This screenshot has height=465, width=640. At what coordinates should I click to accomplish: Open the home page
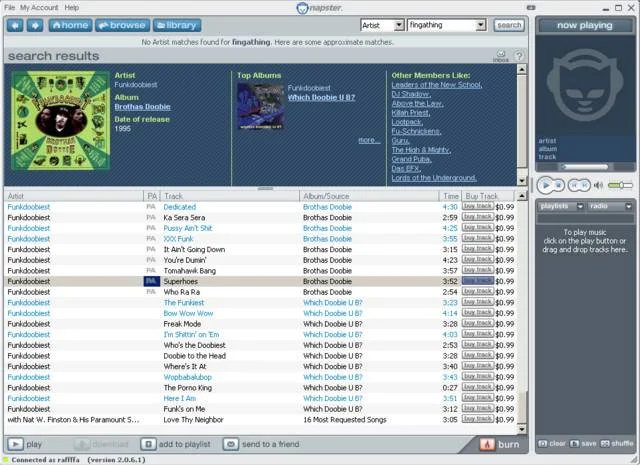click(x=71, y=25)
